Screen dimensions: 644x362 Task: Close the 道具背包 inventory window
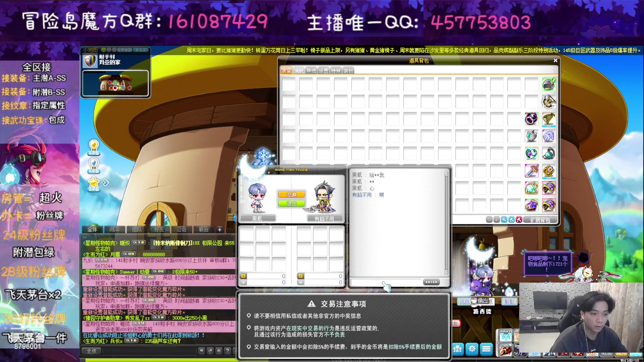tap(555, 60)
